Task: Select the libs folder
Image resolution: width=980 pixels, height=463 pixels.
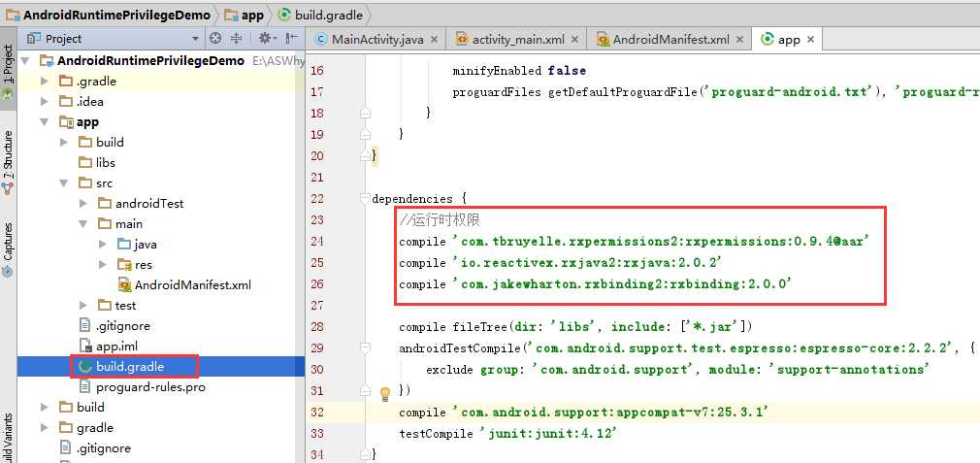Action: tap(105, 162)
